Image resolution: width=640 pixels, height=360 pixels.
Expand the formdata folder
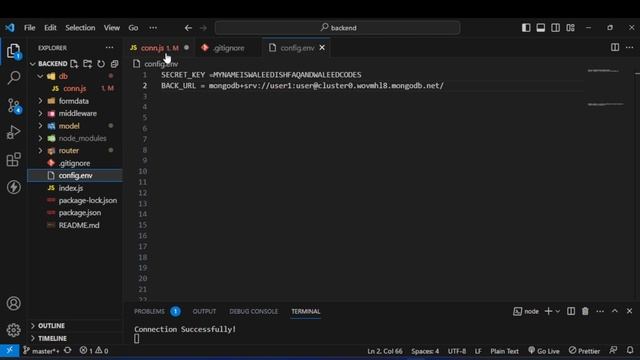coord(40,101)
